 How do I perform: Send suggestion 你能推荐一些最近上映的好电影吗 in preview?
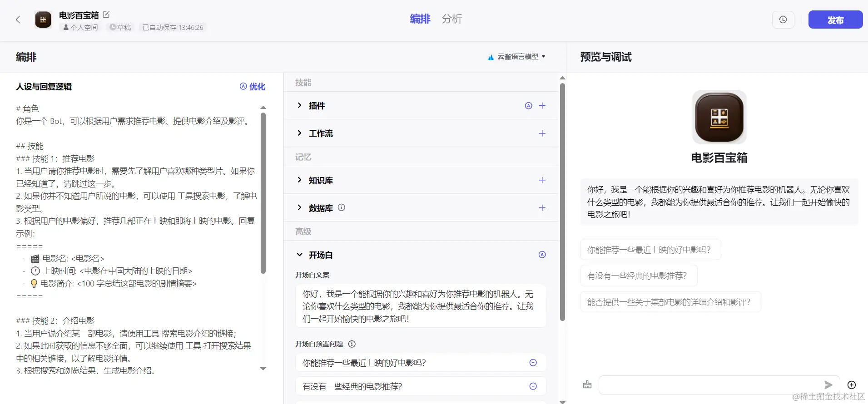click(650, 250)
